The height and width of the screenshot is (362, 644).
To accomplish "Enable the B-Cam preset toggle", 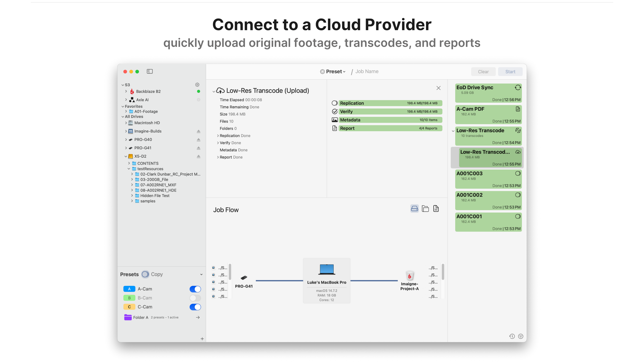I will (195, 298).
